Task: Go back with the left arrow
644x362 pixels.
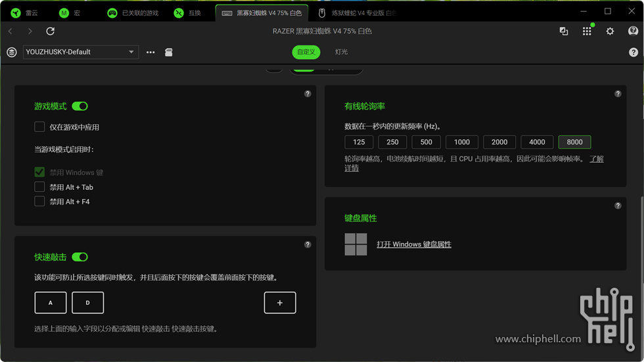Action: coord(11,31)
